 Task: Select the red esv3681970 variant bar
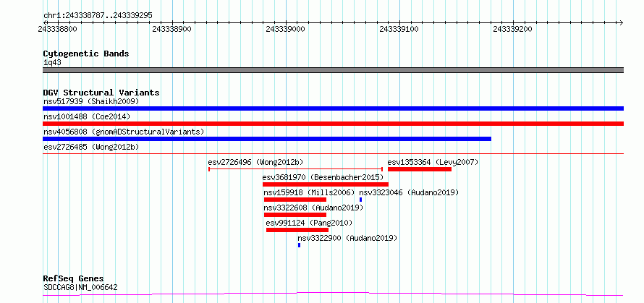[x=326, y=184]
